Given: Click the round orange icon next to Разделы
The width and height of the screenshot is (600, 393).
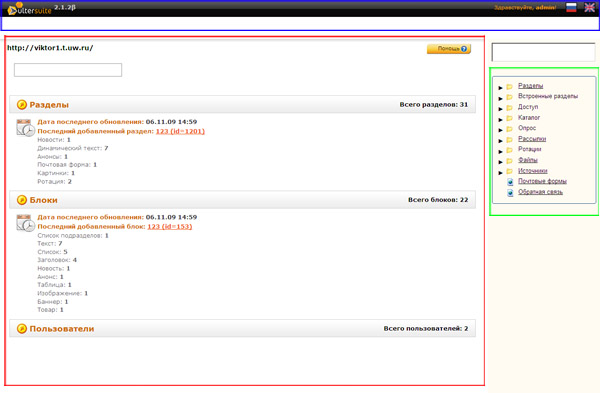Looking at the screenshot, I should pyautogui.click(x=22, y=104).
